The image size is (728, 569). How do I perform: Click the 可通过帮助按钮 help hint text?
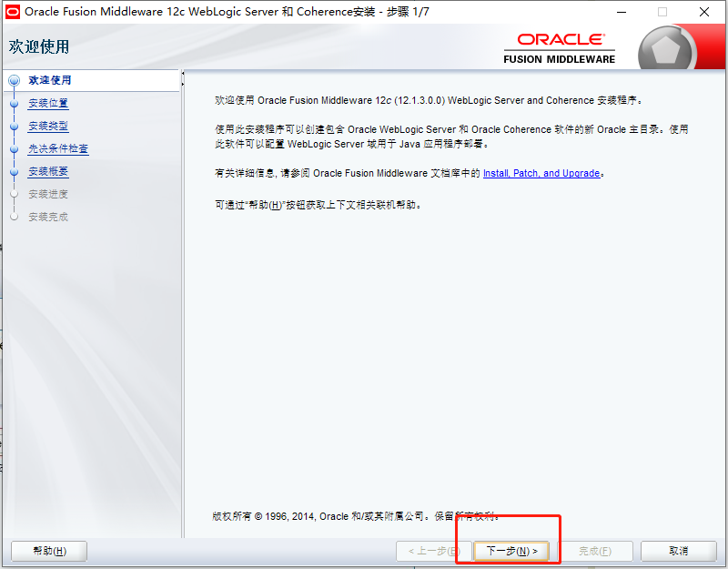pos(318,205)
